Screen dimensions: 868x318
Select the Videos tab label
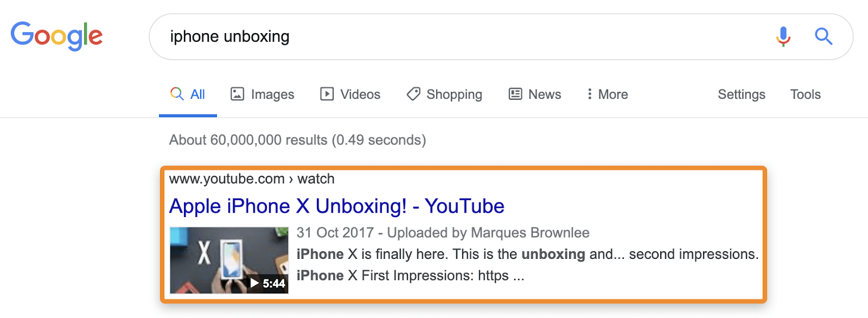tap(359, 94)
